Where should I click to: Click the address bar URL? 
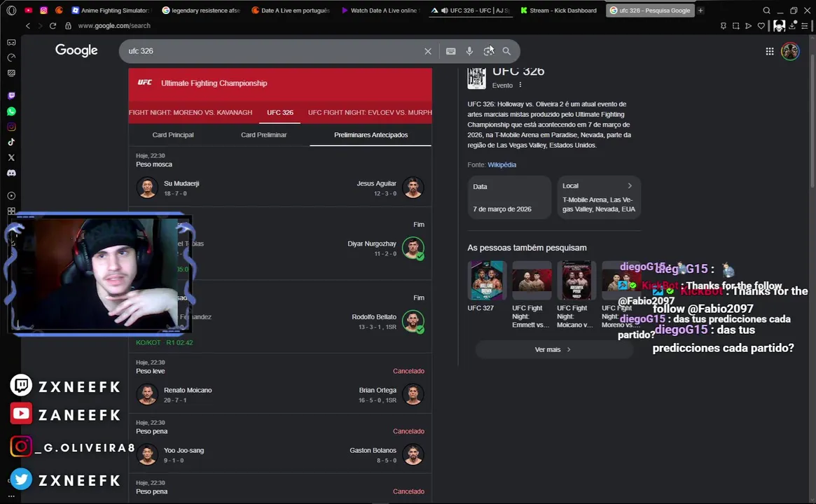(x=114, y=25)
